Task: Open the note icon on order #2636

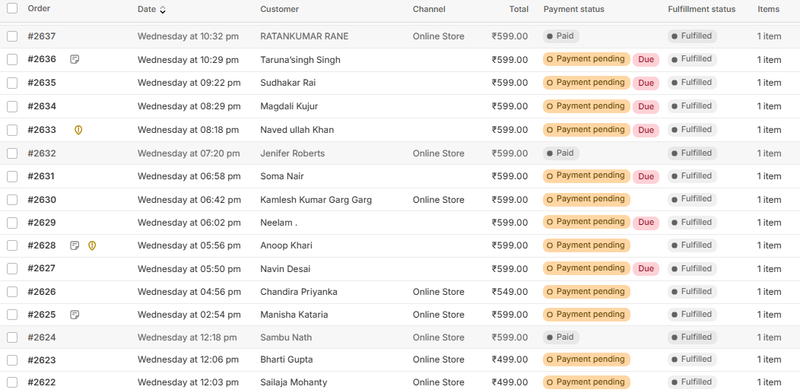Action: [x=74, y=59]
